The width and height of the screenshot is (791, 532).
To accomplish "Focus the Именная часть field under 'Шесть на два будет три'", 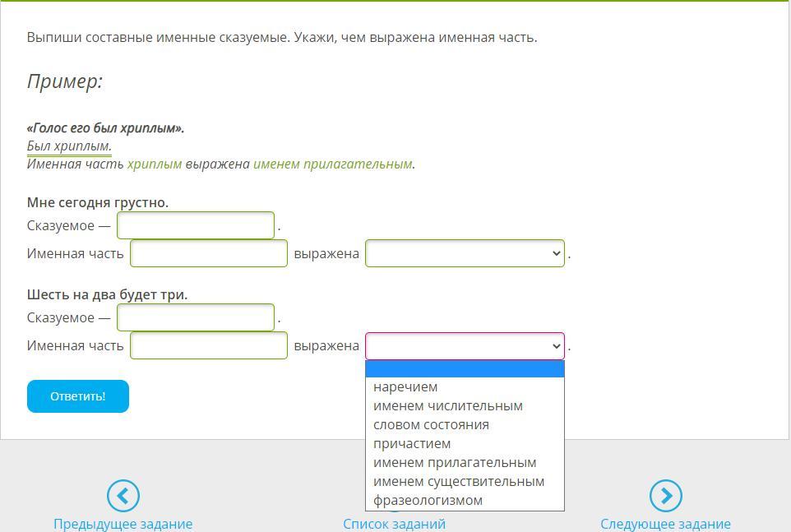I will click(209, 345).
